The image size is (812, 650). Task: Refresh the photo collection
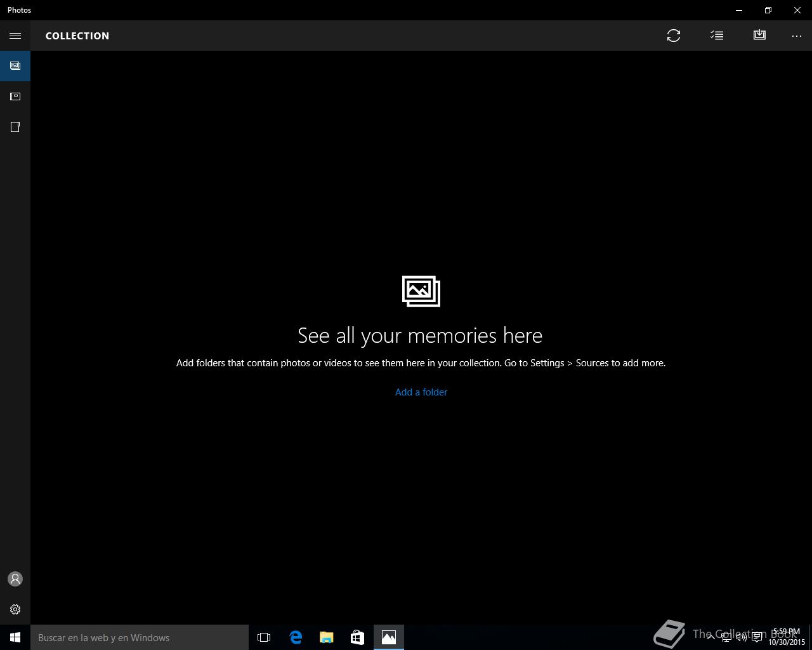[674, 36]
